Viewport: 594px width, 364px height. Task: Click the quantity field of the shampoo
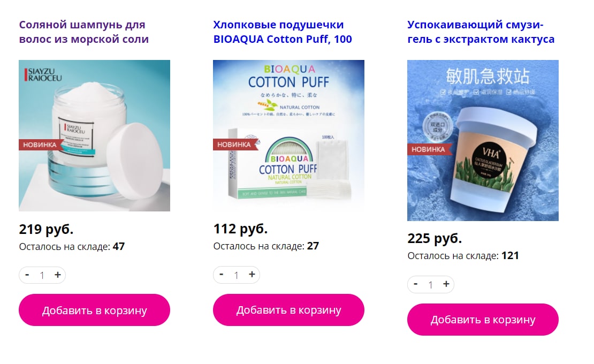42,275
